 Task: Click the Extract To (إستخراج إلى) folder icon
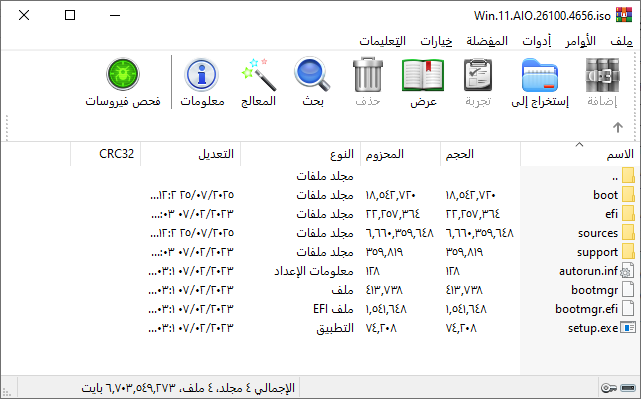(x=540, y=75)
